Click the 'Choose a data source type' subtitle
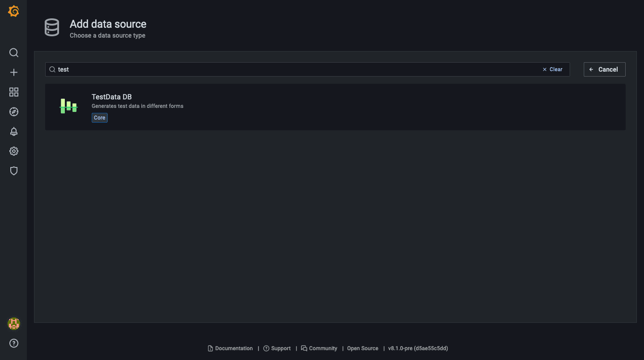This screenshot has height=360, width=644. 107,35
